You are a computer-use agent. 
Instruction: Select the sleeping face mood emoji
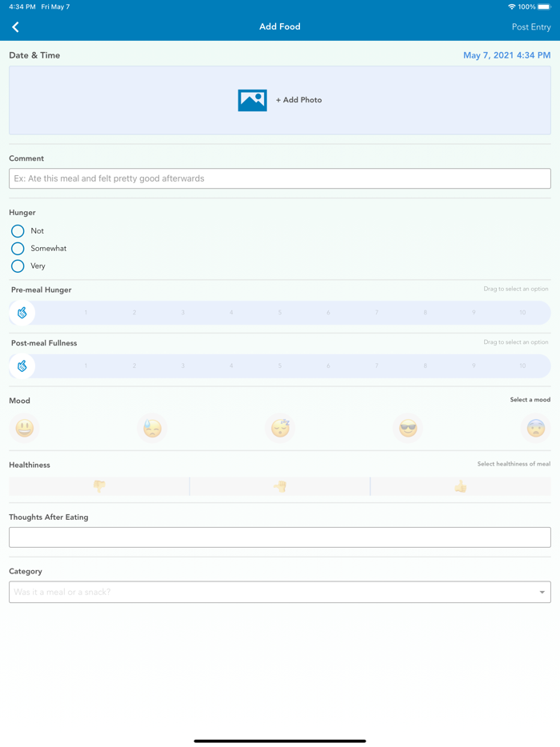pyautogui.click(x=280, y=428)
